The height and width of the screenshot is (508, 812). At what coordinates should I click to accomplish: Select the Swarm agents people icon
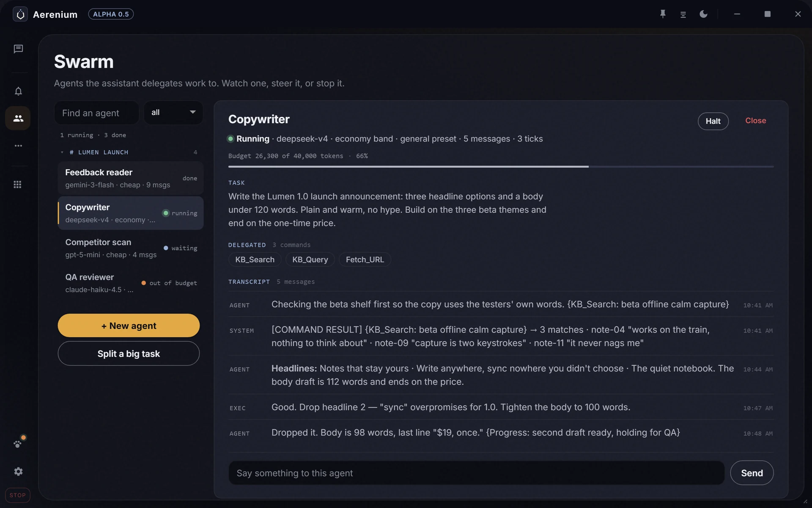[x=18, y=118]
